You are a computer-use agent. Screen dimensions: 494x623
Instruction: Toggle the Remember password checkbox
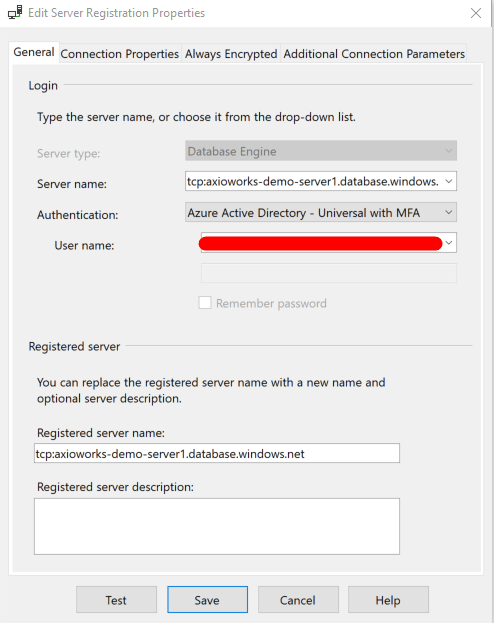click(x=205, y=303)
